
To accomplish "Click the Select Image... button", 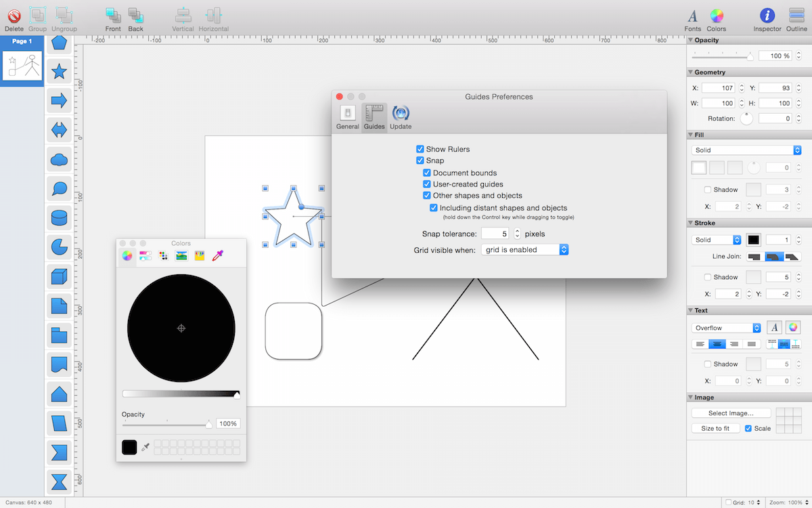I will [730, 413].
